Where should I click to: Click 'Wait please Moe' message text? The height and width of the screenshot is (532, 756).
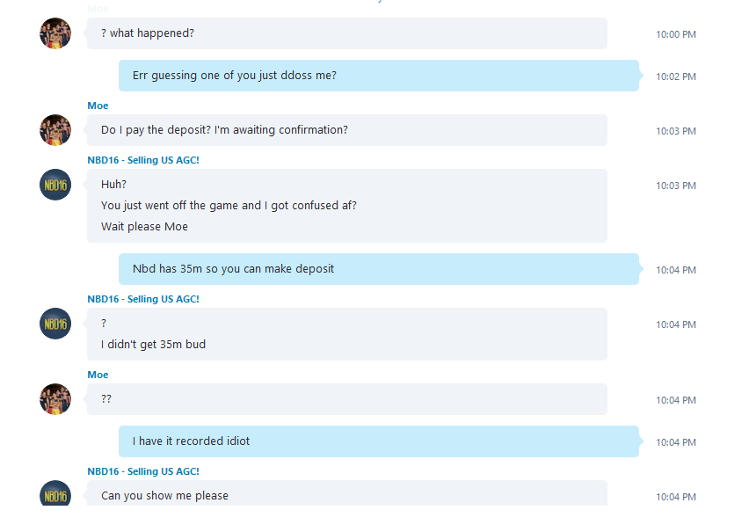coord(145,227)
